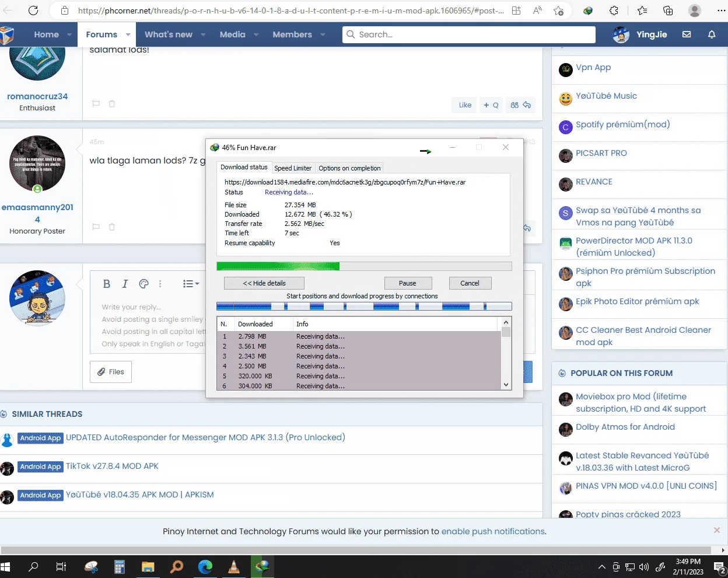The image size is (728, 578).
Task: Cancel the Fun Have.rar download
Action: (x=470, y=283)
